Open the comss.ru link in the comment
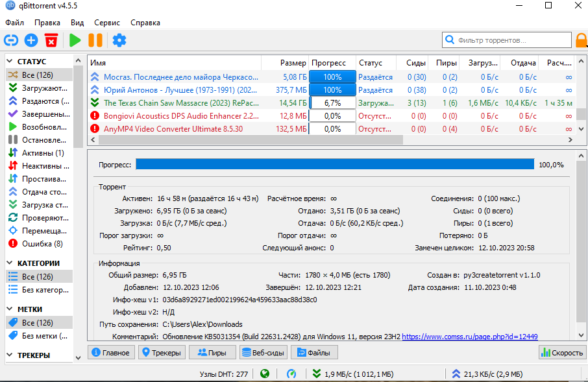The width and height of the screenshot is (588, 382). [470, 337]
